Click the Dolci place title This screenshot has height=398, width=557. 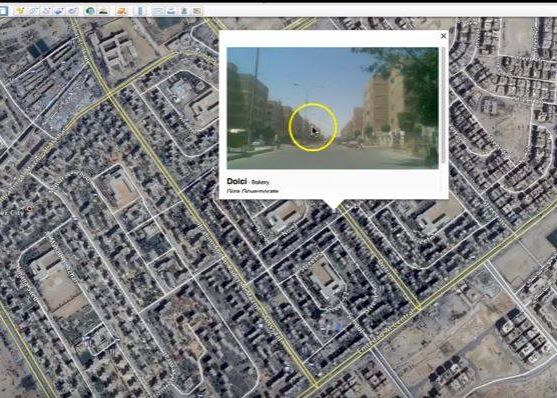click(237, 181)
